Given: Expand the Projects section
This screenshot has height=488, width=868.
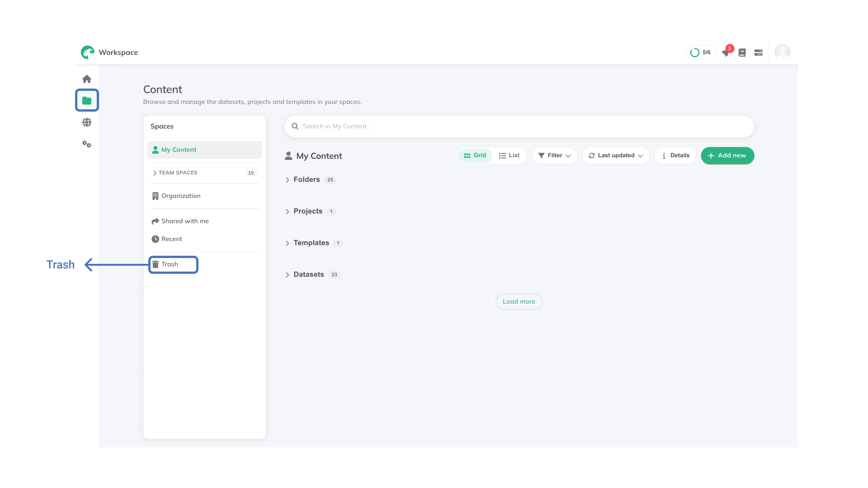Looking at the screenshot, I should 288,211.
